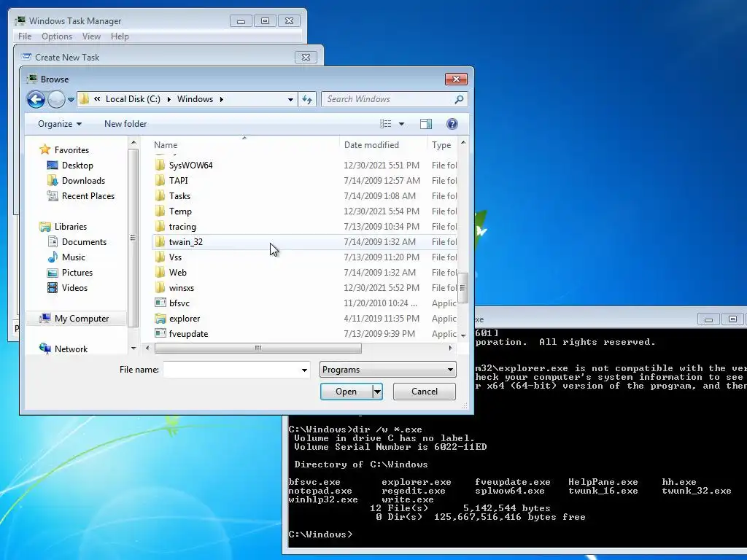
Task: Click the Web folder icon
Action: point(160,273)
